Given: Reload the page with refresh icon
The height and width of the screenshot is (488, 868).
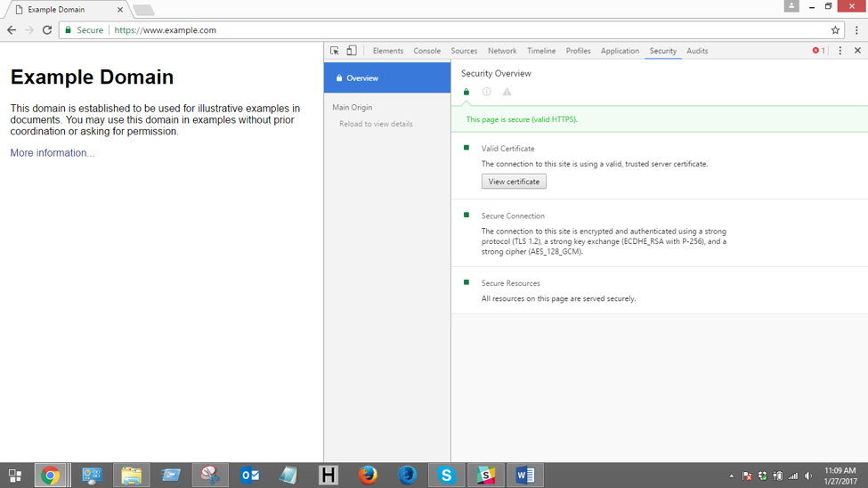Looking at the screenshot, I should point(47,30).
